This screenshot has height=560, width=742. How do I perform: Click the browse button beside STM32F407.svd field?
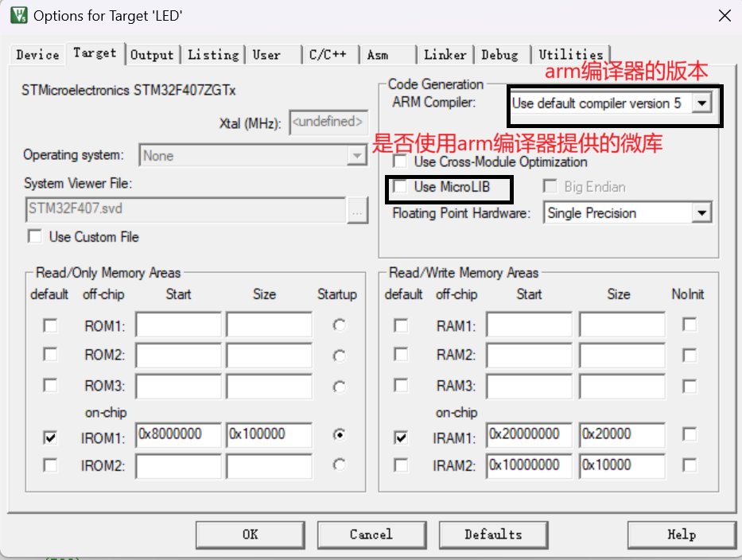pos(357,210)
